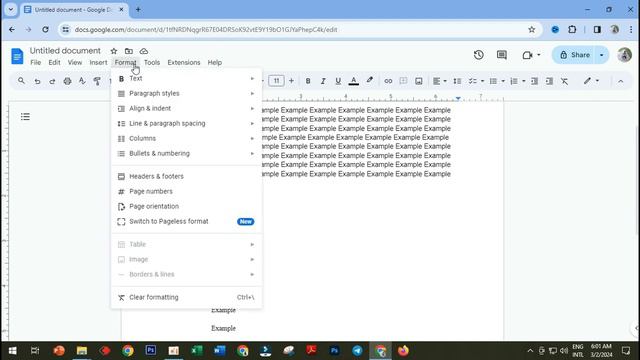
Task: Click the line spacing icon
Action: click(457, 81)
